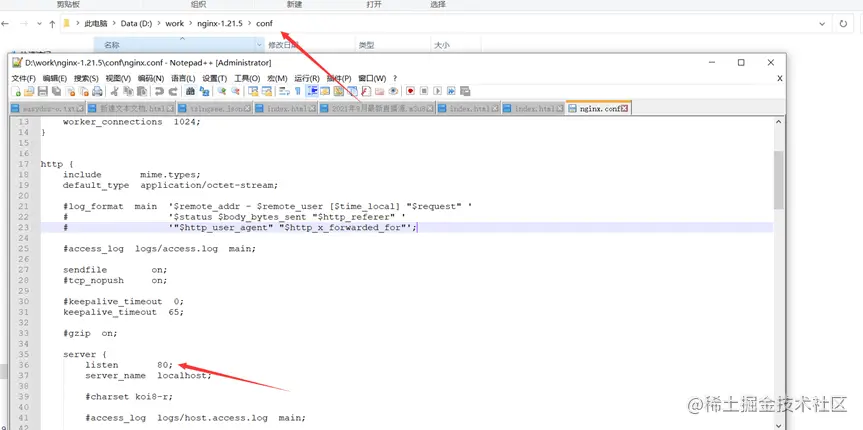Viewport: 863px width, 430px height.
Task: Click the work breadcrumb in Explorer
Action: (x=174, y=24)
